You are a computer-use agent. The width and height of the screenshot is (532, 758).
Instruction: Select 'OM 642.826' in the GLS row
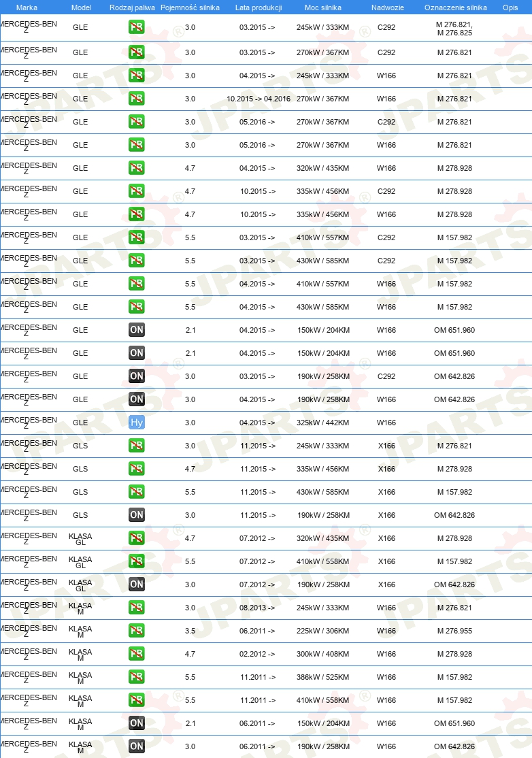coord(454,515)
